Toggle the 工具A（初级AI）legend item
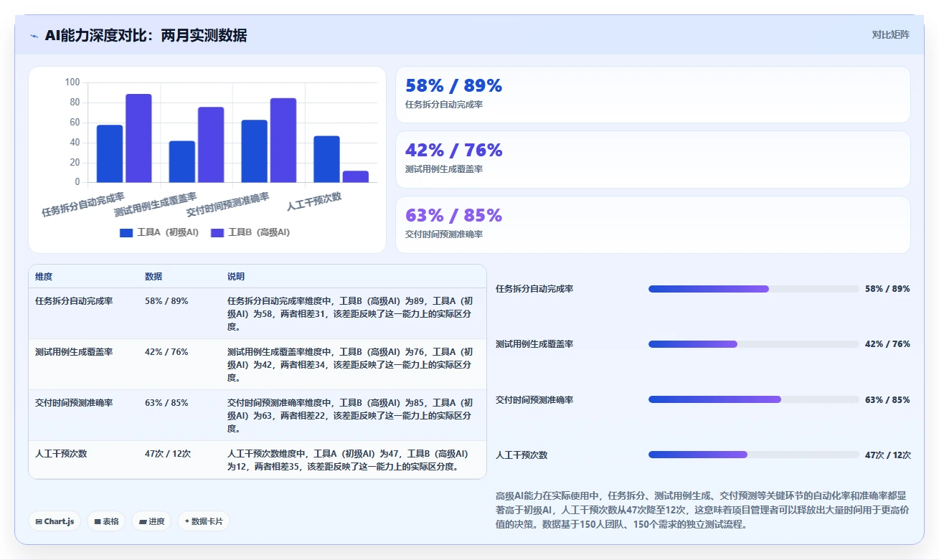The image size is (939, 560). coord(159,232)
